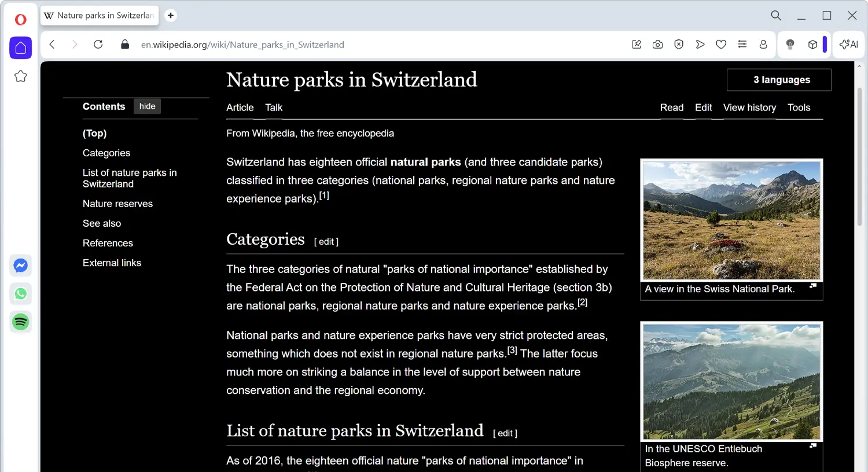
Task: Take a snapshot with the camera icon
Action: point(657,44)
